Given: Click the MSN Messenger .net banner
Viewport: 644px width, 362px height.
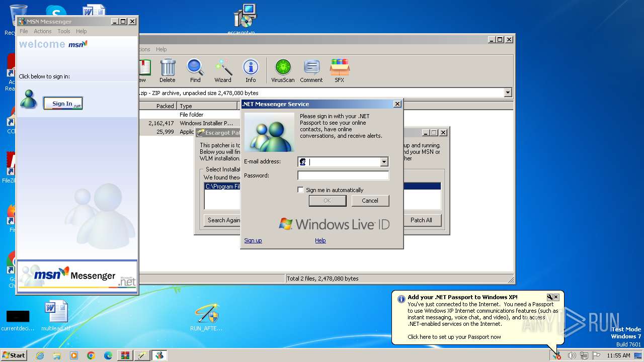Looking at the screenshot, I should pos(77,276).
